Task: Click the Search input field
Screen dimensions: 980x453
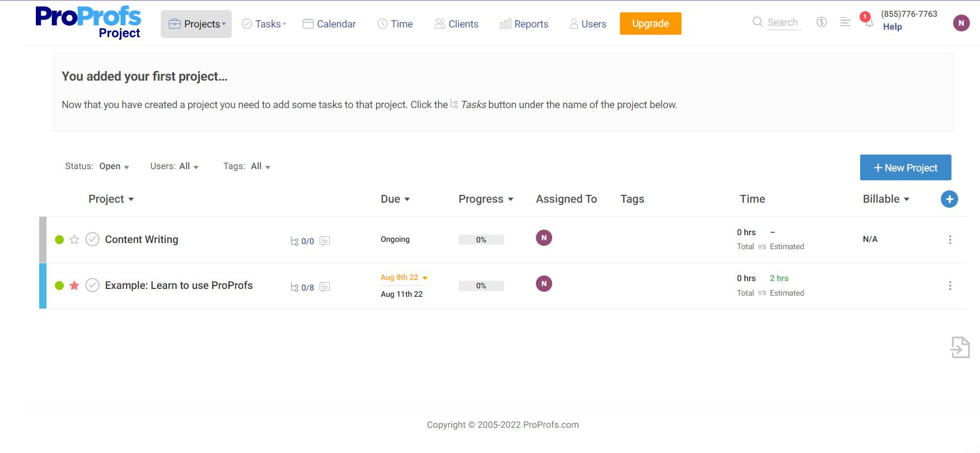Action: point(783,22)
